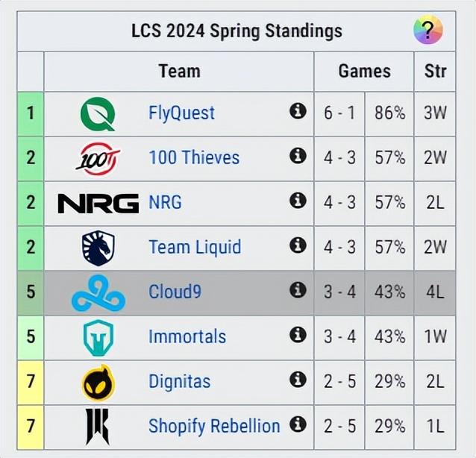The image size is (476, 458).
Task: Click the Cloud9 info icon
Action: 298,290
